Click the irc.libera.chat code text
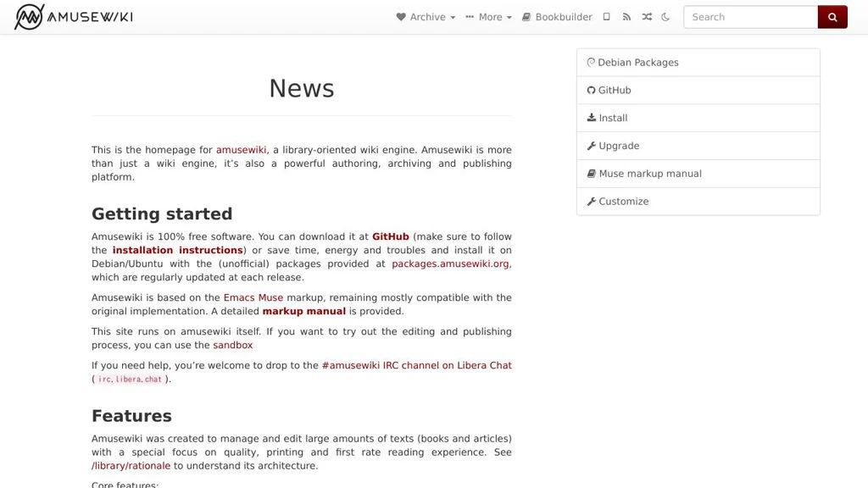 click(130, 380)
